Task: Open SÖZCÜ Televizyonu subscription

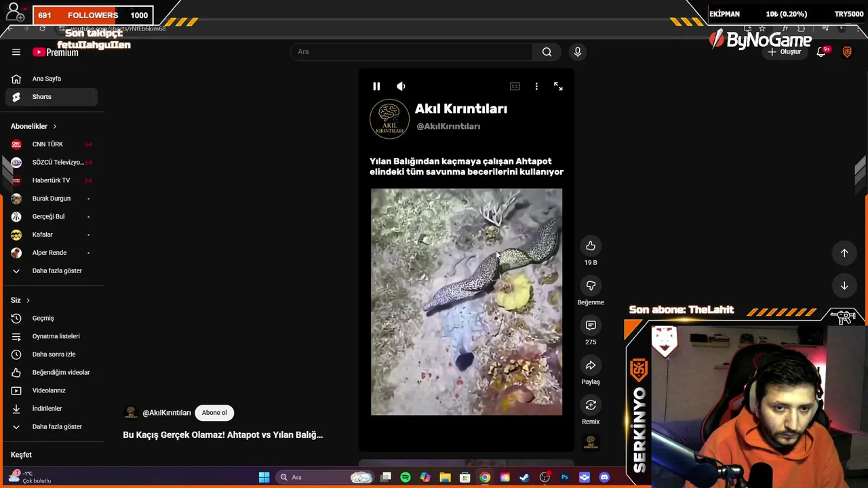Action: click(x=52, y=162)
